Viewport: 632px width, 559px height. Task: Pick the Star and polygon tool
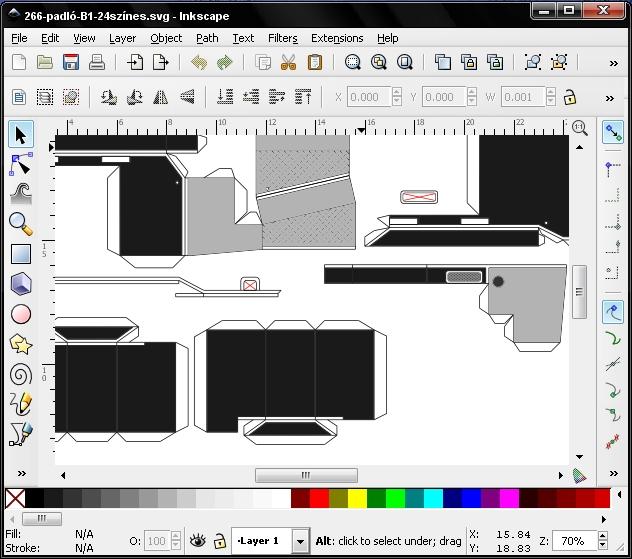20,344
